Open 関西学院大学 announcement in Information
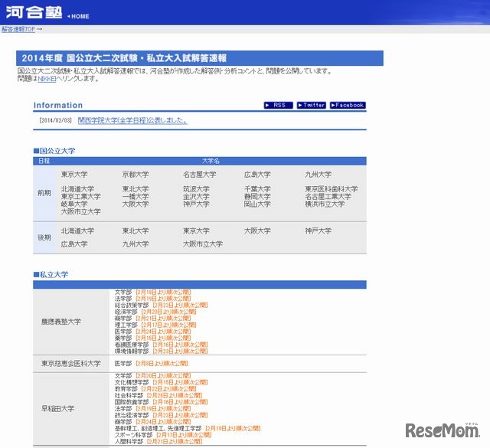 point(132,120)
